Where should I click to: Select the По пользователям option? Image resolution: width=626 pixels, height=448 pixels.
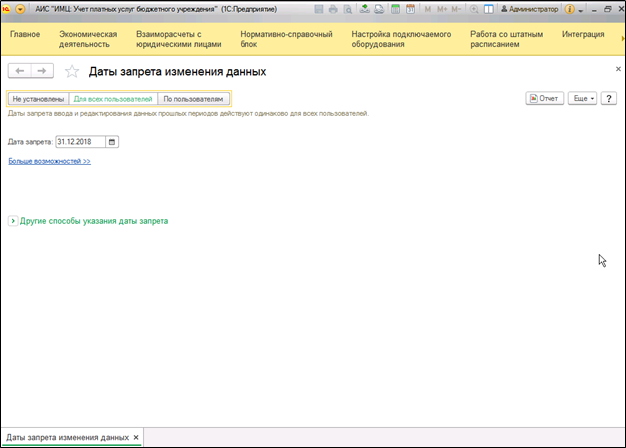[x=193, y=99]
